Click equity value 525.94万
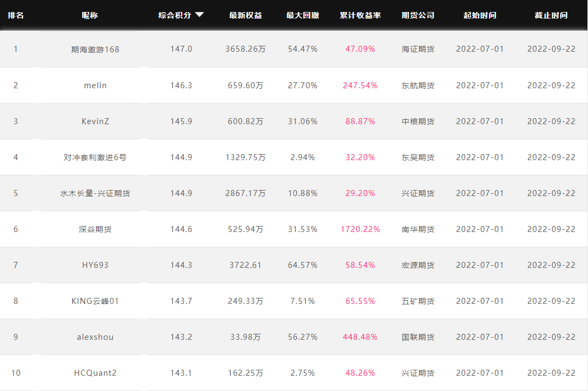The height and width of the screenshot is (391, 588). [x=246, y=229]
